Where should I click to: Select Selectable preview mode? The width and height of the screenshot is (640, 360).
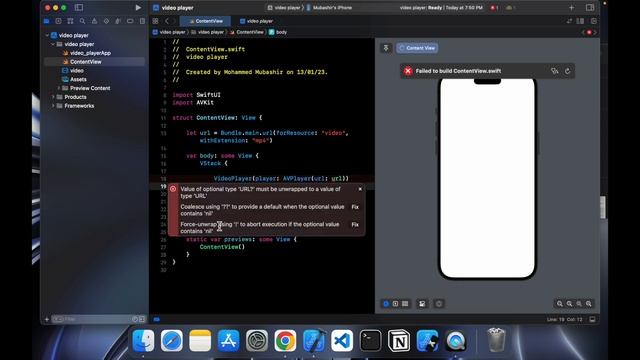pyautogui.click(x=395, y=304)
